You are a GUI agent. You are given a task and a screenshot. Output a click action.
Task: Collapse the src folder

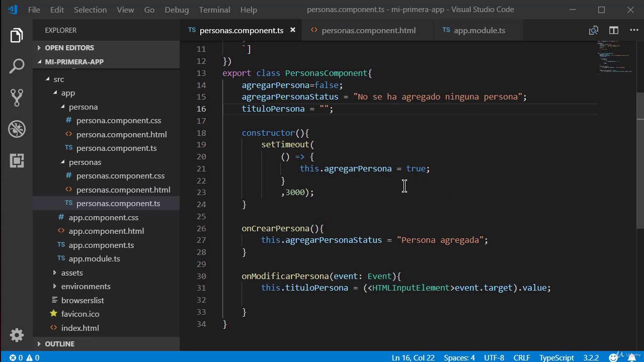[59, 79]
